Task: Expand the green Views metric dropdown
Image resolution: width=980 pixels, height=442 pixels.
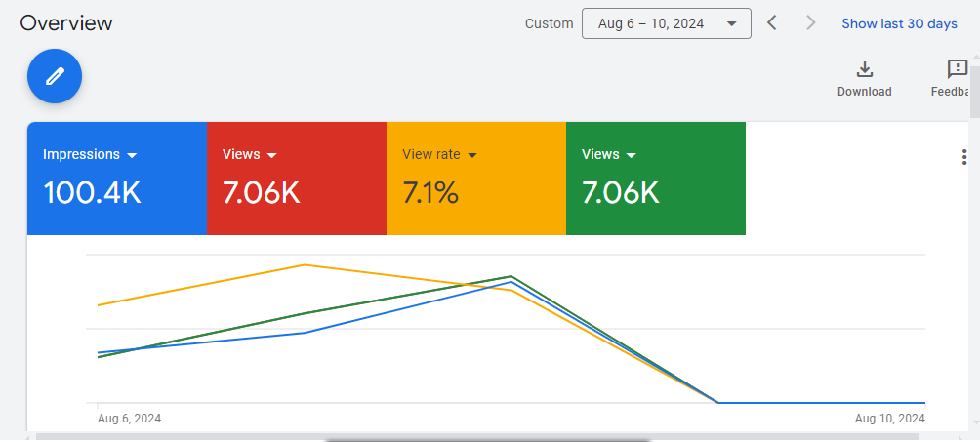Action: point(632,155)
